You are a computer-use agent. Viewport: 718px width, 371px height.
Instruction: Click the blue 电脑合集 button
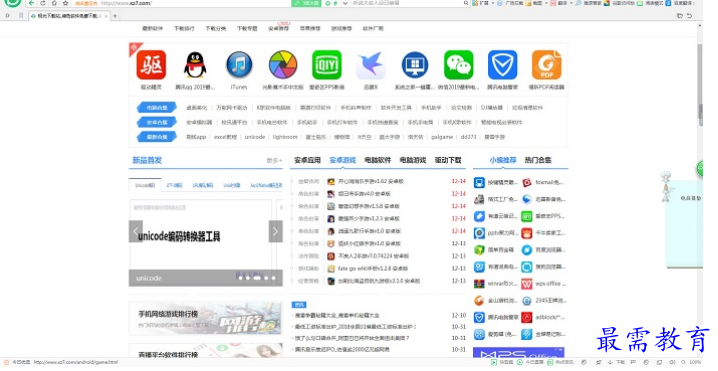[x=157, y=108]
